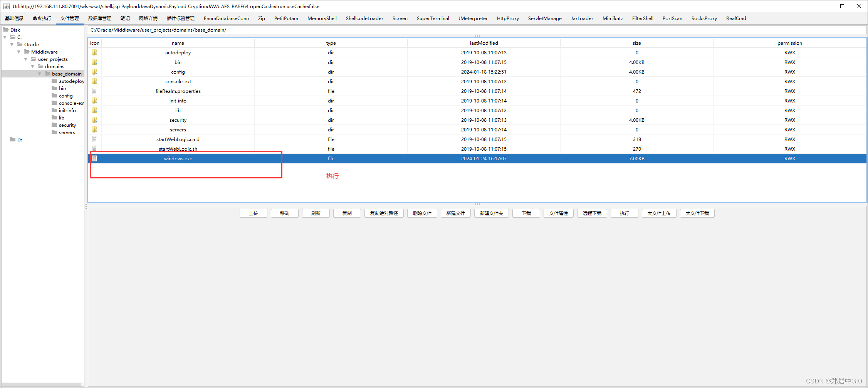Viewport: 868px width, 388px height.
Task: Select the config folder in tree
Action: (x=66, y=96)
